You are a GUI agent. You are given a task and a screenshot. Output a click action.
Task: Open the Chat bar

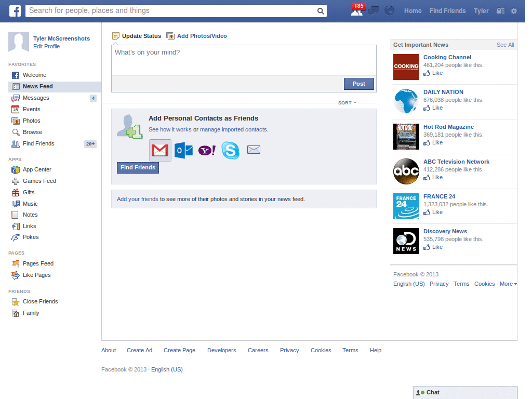(465, 393)
